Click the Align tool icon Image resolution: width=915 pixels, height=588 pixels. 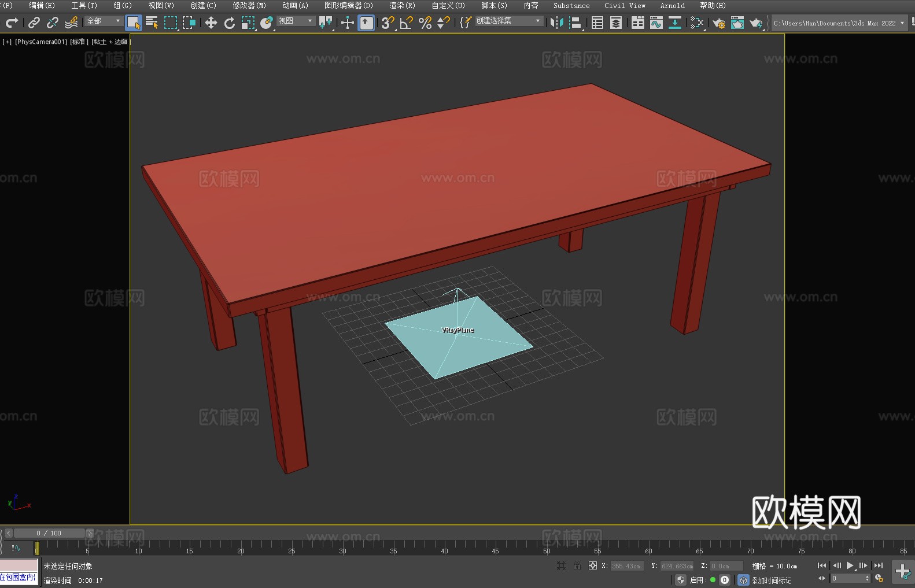[575, 23]
